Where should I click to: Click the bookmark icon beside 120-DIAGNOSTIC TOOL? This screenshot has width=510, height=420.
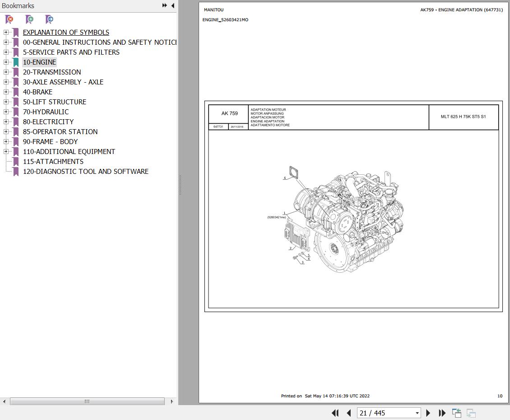coord(16,171)
